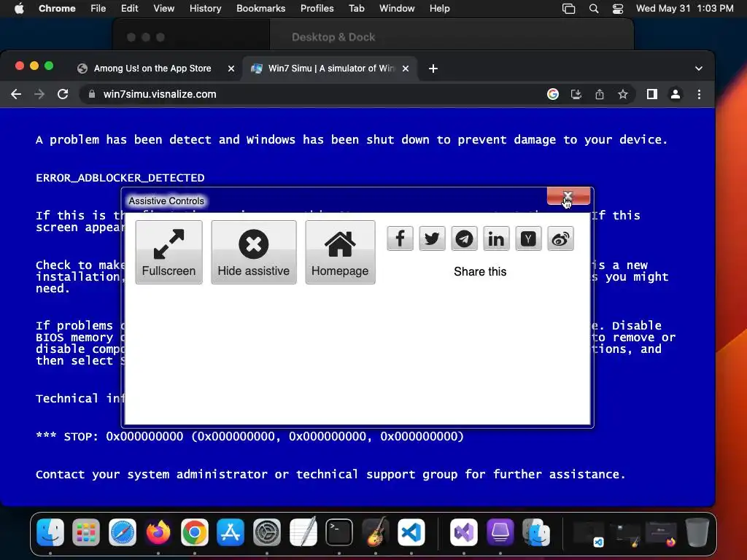
Task: Share on Hacker News (Y) icon
Action: 528,238
